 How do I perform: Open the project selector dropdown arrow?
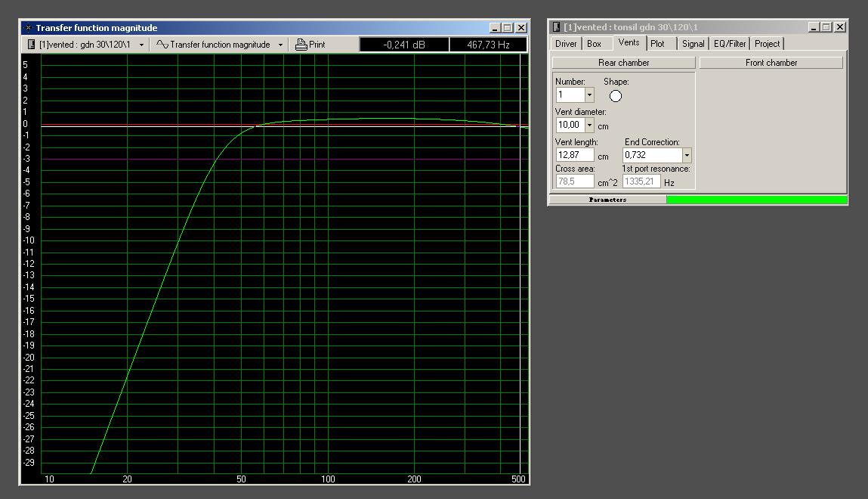tap(141, 45)
